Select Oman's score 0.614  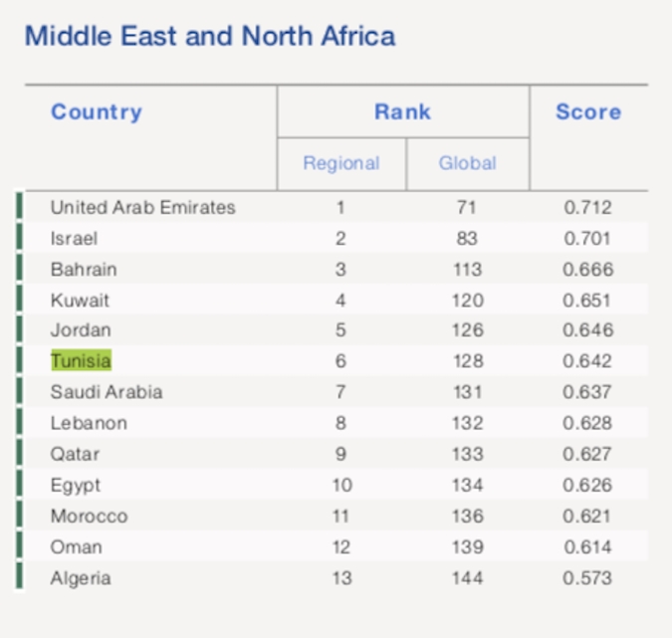pyautogui.click(x=587, y=546)
